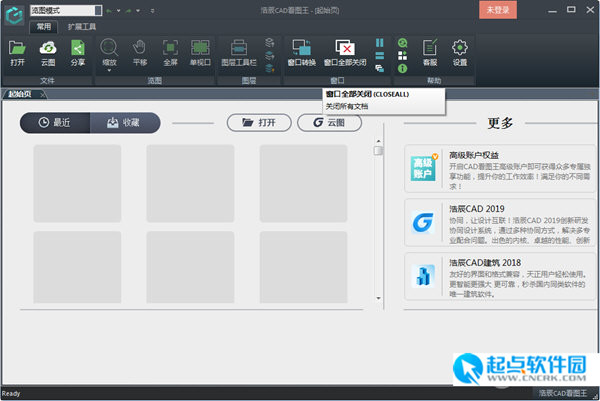Click the 未登录 login button
This screenshot has height=401, width=600.
497,10
